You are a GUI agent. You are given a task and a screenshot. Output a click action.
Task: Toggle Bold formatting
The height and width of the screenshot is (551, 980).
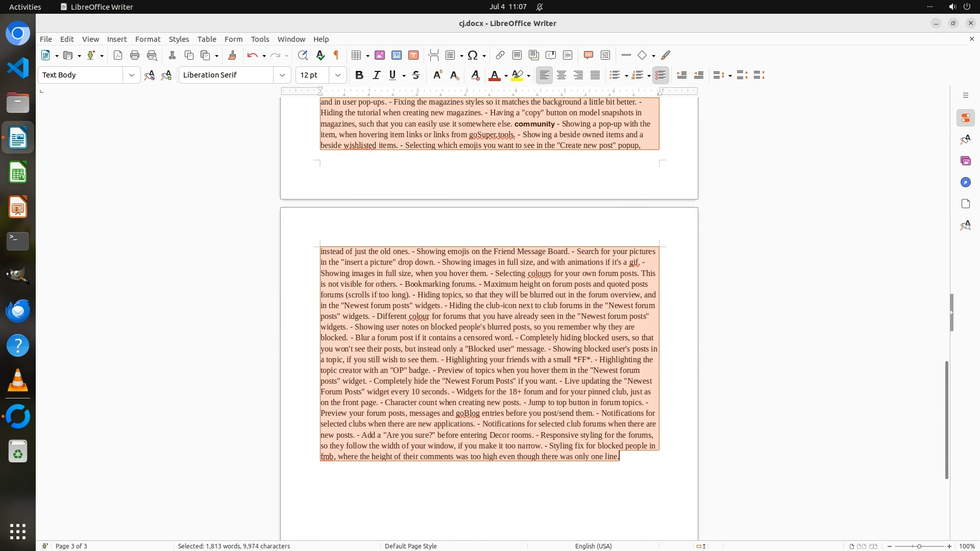click(x=359, y=75)
